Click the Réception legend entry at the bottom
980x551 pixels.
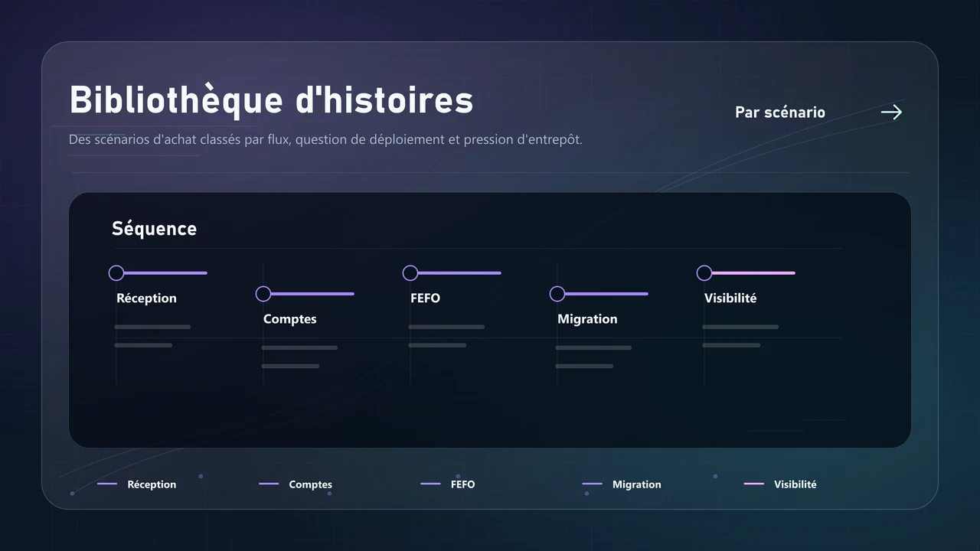pos(137,484)
